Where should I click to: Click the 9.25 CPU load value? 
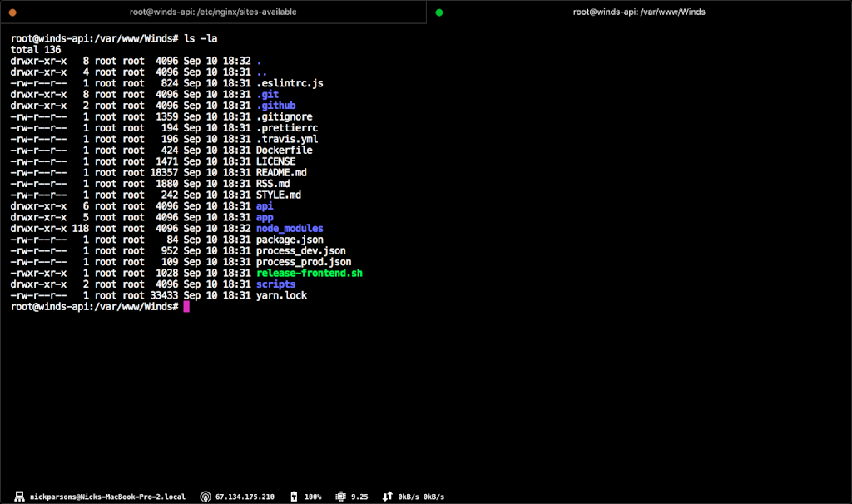359,497
